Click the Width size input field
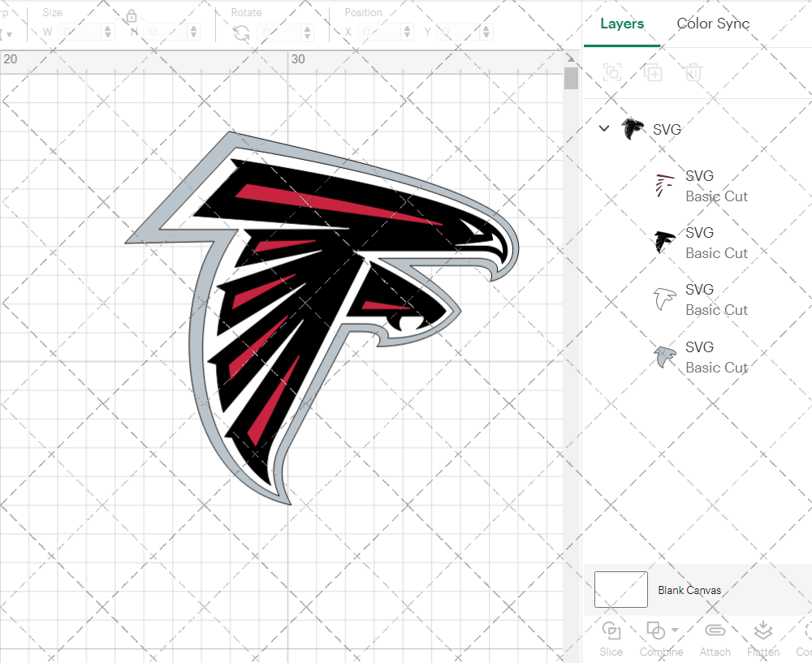The height and width of the screenshot is (663, 812). pyautogui.click(x=80, y=32)
